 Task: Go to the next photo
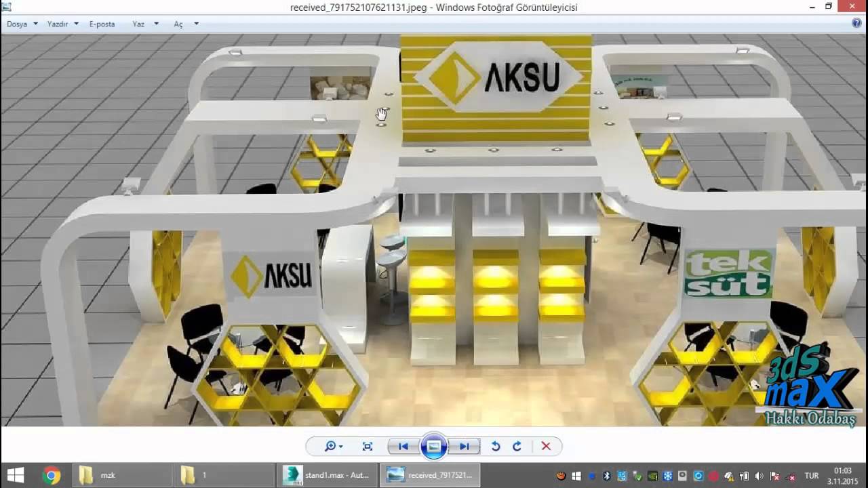coord(465,446)
